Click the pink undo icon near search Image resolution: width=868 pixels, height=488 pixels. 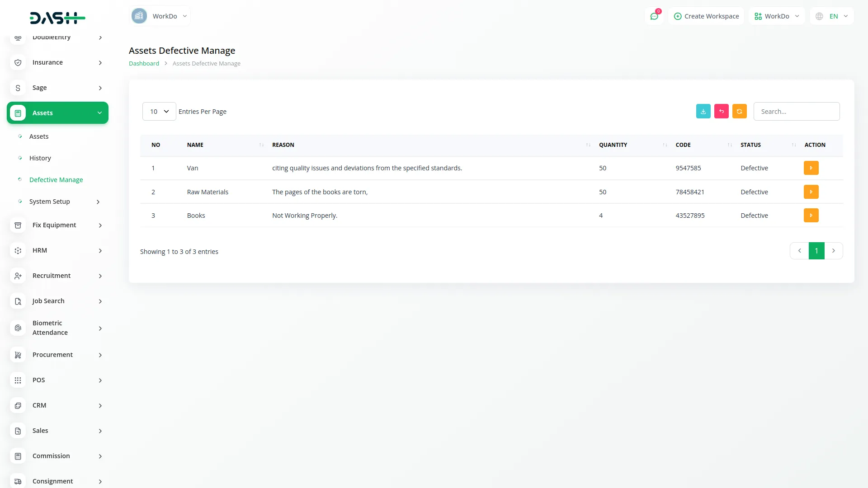pyautogui.click(x=721, y=111)
